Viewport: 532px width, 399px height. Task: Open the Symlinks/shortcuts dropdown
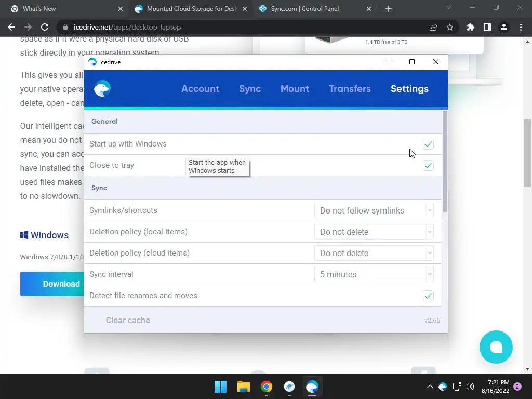(x=374, y=211)
